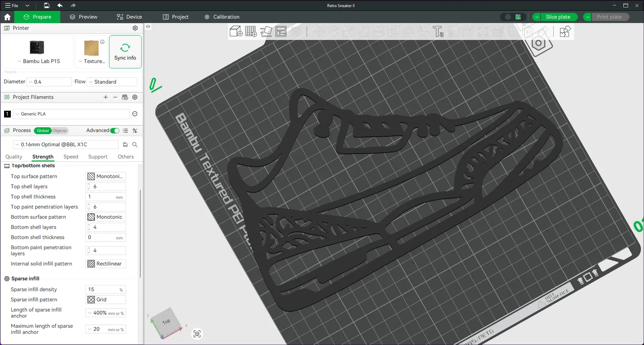Click the green layout icon in top bar
Image resolution: width=644 pixels, height=345 pixels.
tap(518, 17)
